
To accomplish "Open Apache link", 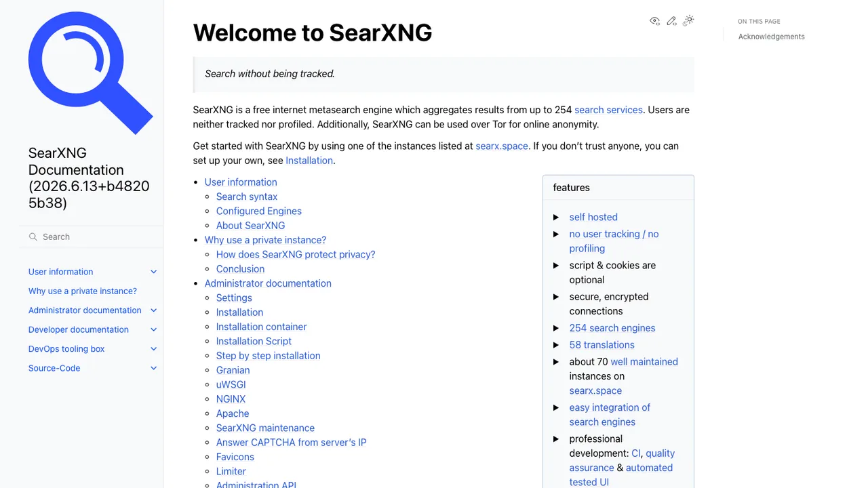I will click(x=233, y=413).
